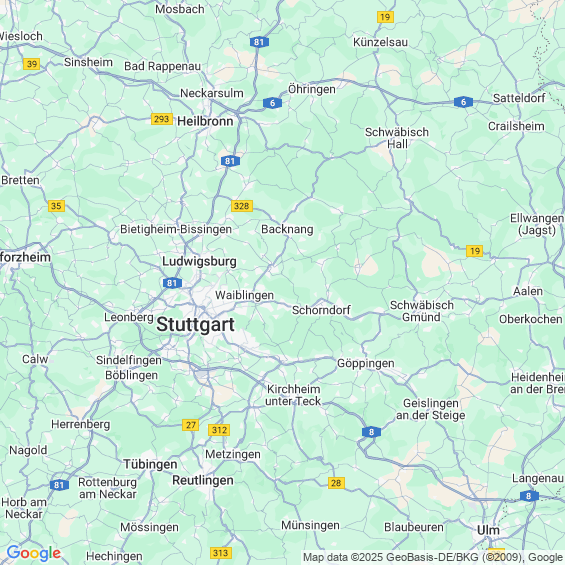Image resolution: width=565 pixels, height=565 pixels.
Task: Click the Tübingen city label
Action: pos(150,464)
